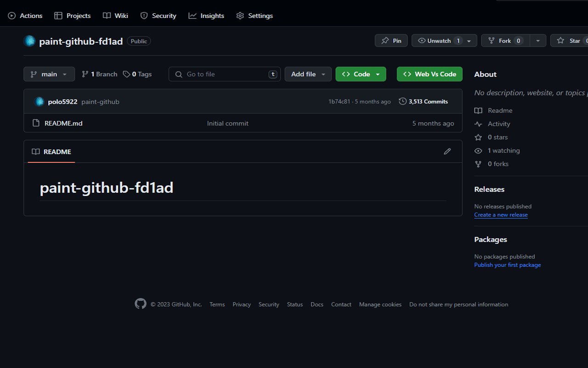Launch Web Vs Code button
The image size is (588, 368).
click(x=430, y=74)
